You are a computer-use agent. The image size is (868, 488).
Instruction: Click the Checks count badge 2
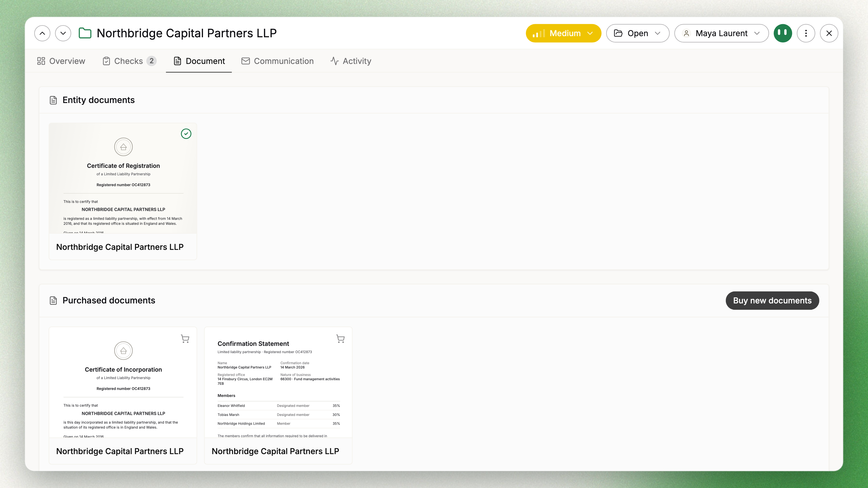[x=152, y=61]
